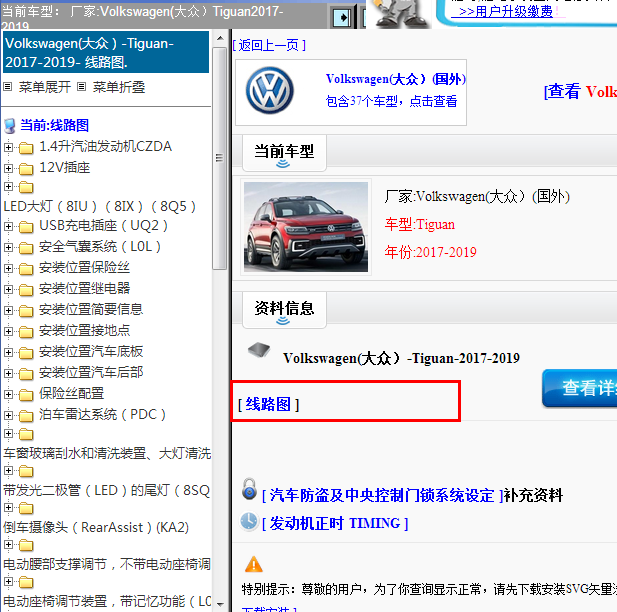Click 包含37个车型，点击查看 link

click(x=392, y=102)
